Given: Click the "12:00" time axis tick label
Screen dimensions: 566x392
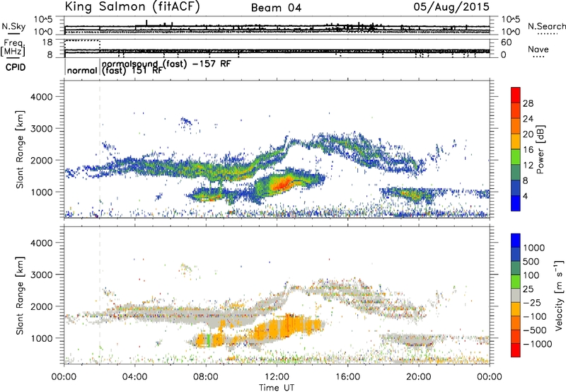Looking at the screenshot, I should click(x=277, y=377).
